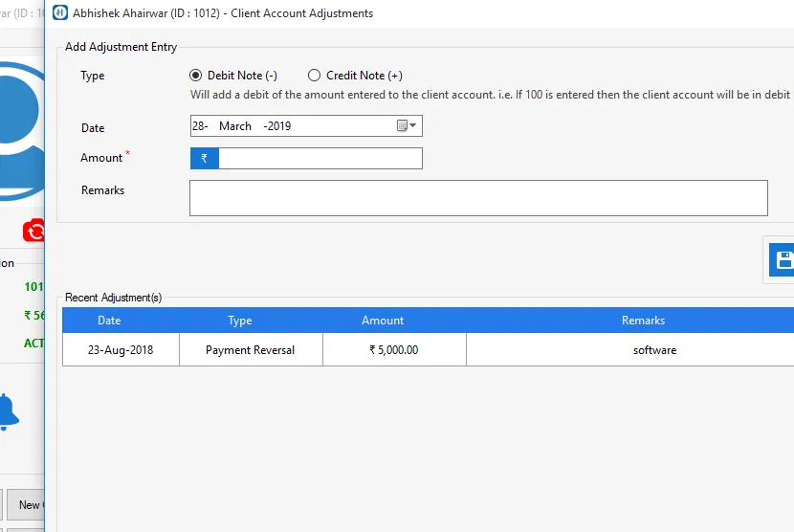794x532 pixels.
Task: Click the blue floppy disk save icon
Action: [783, 260]
